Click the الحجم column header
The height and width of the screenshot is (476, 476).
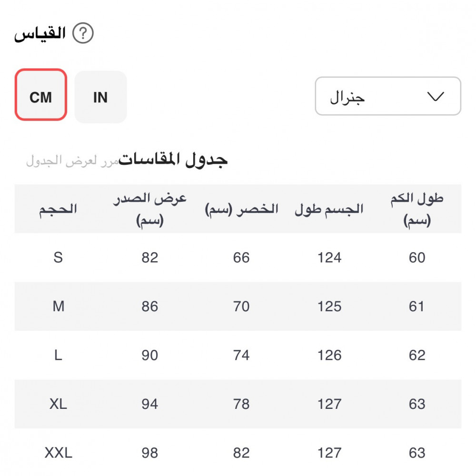(x=58, y=208)
